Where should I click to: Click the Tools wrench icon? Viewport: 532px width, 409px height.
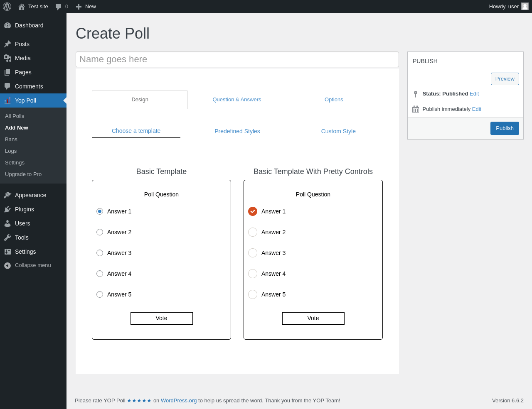click(x=7, y=238)
